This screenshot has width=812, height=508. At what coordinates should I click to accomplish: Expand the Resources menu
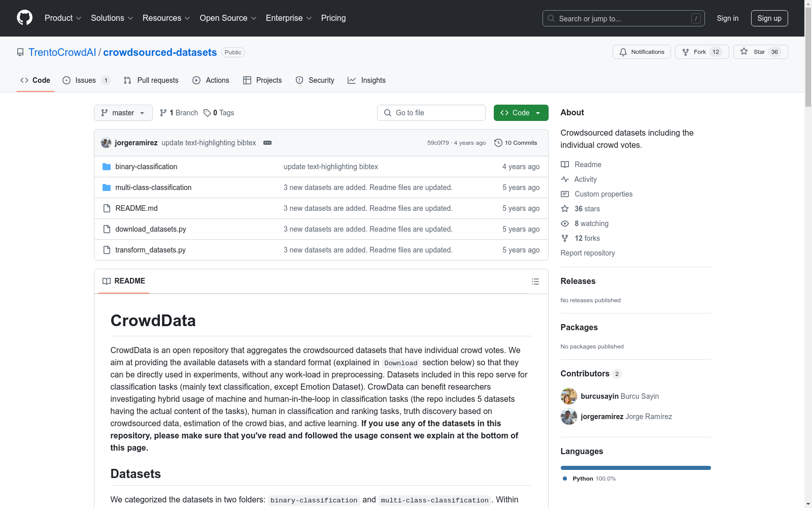pyautogui.click(x=166, y=18)
